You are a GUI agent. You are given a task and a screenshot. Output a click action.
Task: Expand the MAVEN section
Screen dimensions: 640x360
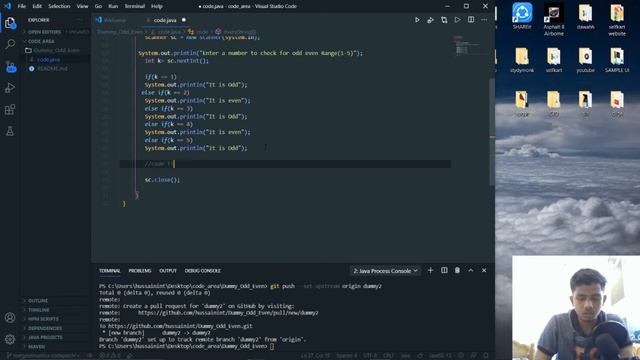[56, 347]
